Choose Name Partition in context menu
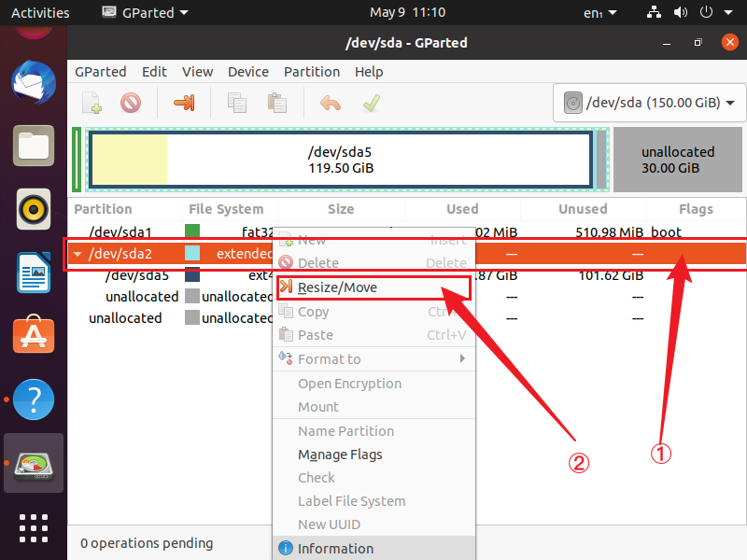Screen dimensions: 747x560 (374, 431)
